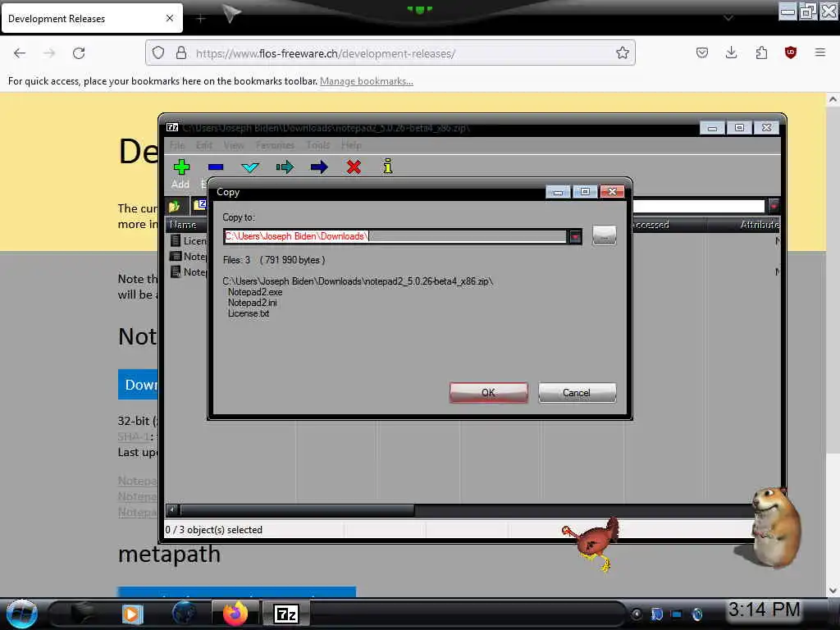The image size is (840, 630).
Task: Open the Favorites menu in 7-Zip
Action: coord(276,145)
